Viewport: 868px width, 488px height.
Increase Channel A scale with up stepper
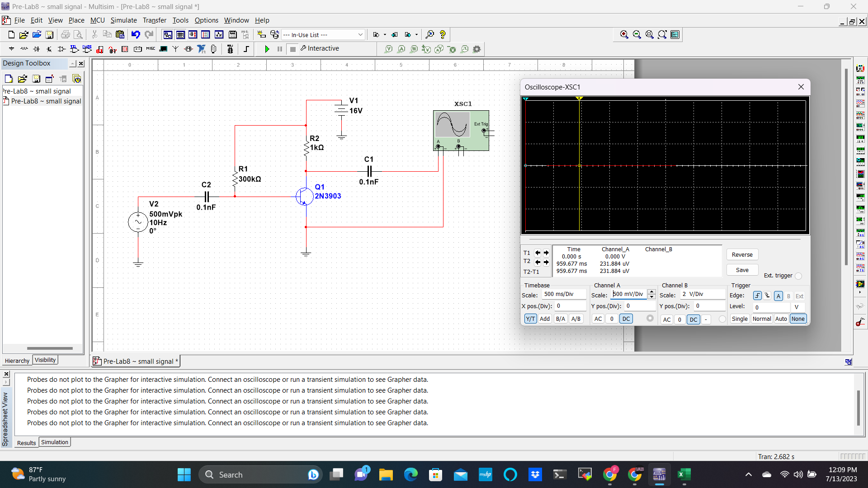(x=651, y=291)
